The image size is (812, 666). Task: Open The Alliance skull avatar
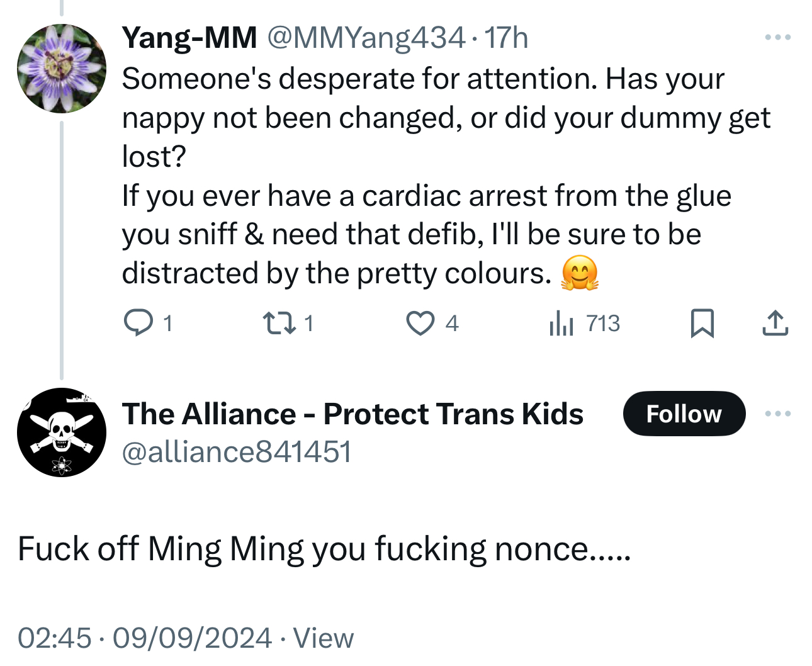[x=62, y=432]
